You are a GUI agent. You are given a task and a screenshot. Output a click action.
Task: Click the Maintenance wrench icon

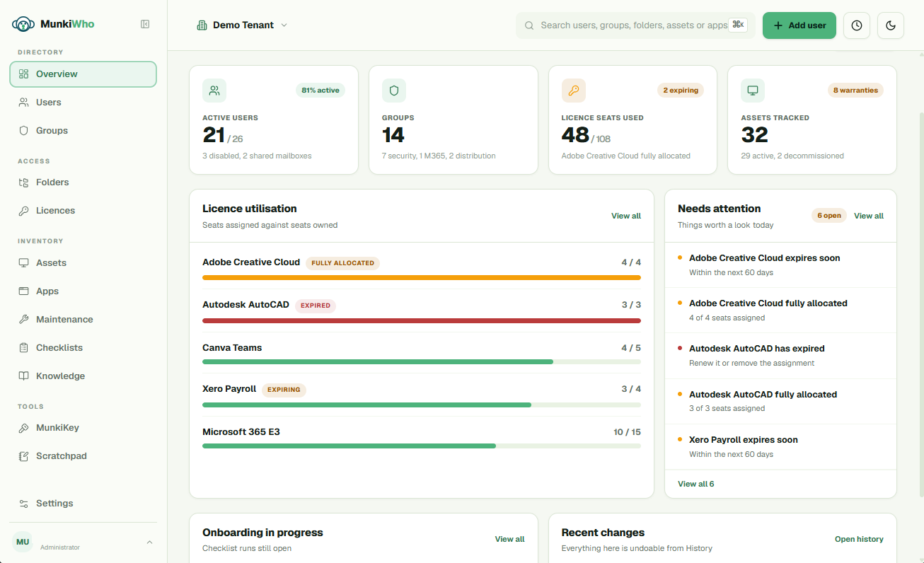tap(23, 319)
